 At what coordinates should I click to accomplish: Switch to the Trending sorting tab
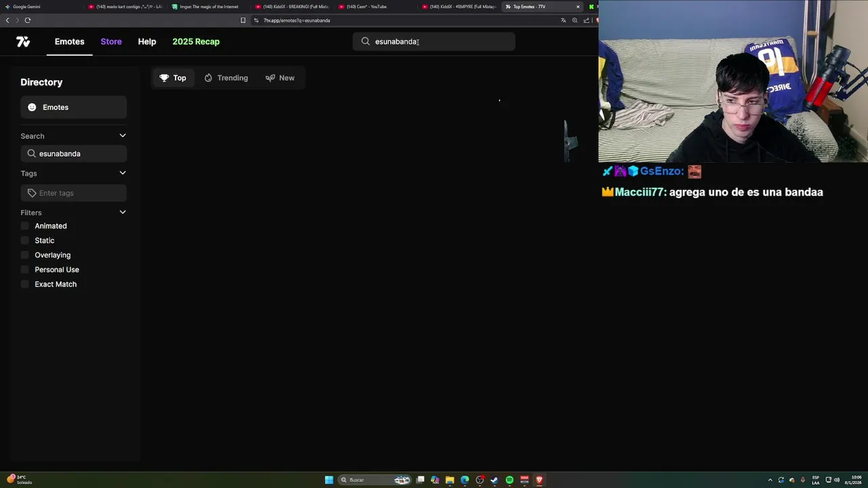226,78
